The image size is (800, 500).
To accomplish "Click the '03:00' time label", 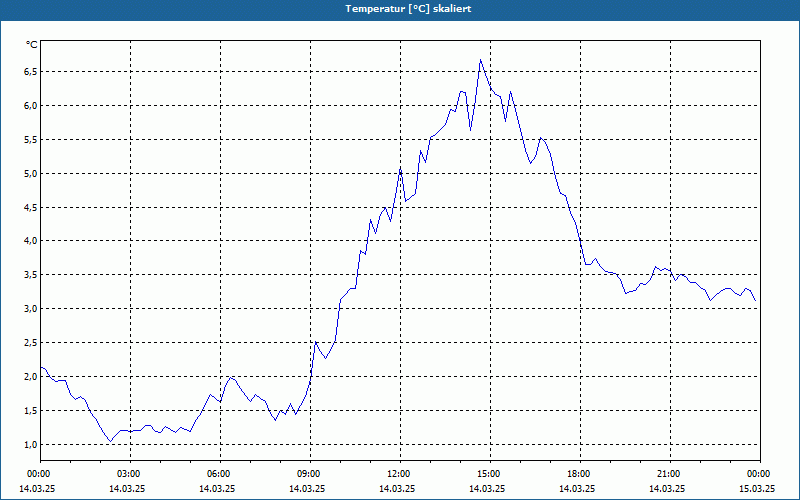I will (x=131, y=474).
